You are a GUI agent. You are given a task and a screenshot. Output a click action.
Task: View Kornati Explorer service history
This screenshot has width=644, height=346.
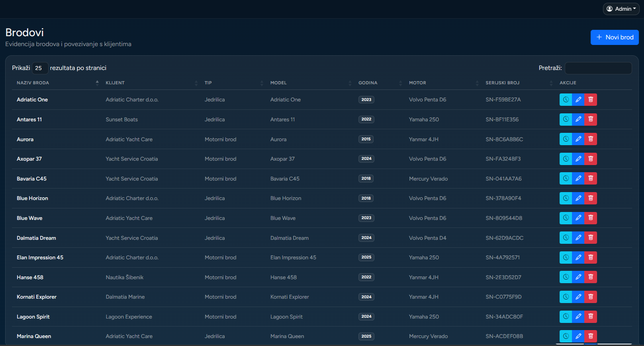point(566,297)
